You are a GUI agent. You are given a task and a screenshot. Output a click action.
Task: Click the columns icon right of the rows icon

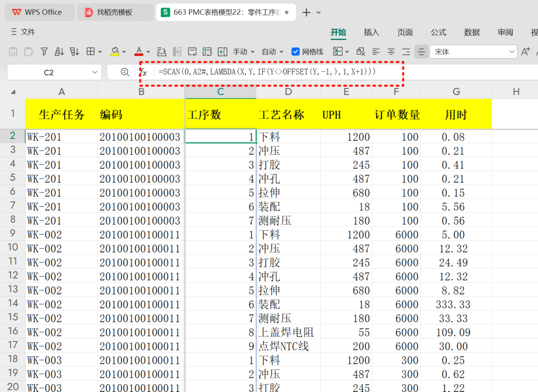tap(177, 52)
